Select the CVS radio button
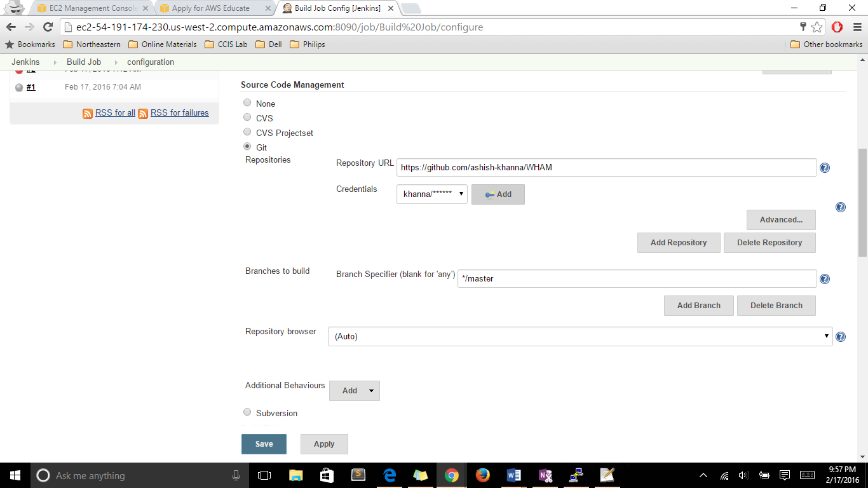Viewport: 868px width, 488px height. pos(247,117)
